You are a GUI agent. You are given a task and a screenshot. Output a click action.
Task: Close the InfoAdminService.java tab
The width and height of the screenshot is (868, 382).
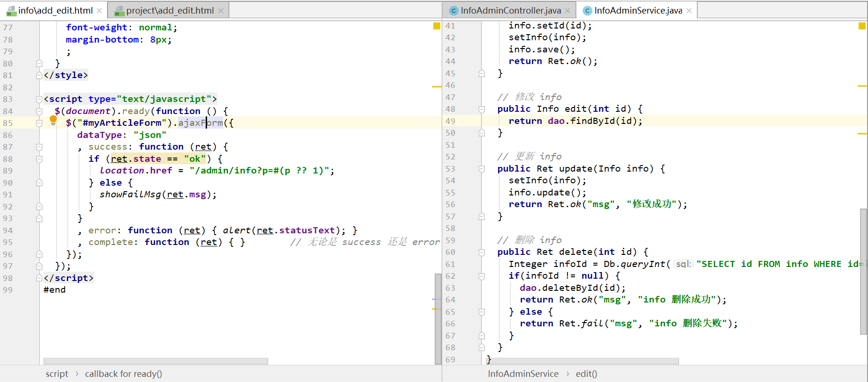coord(689,10)
